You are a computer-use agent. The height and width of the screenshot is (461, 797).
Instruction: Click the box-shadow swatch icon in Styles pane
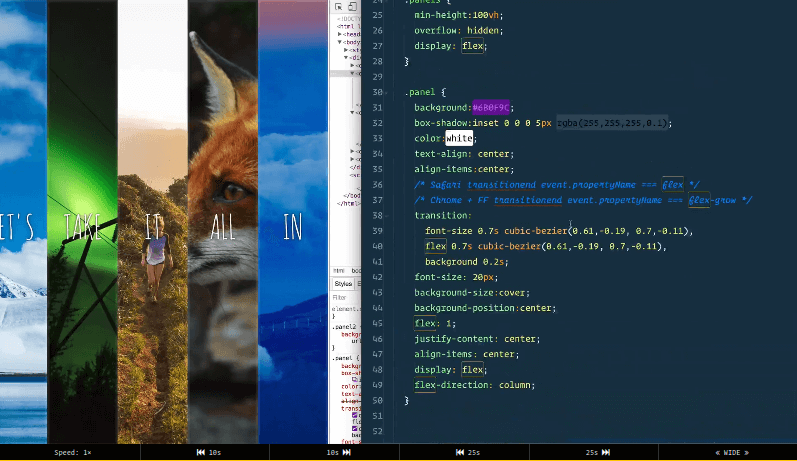pyautogui.click(x=355, y=379)
